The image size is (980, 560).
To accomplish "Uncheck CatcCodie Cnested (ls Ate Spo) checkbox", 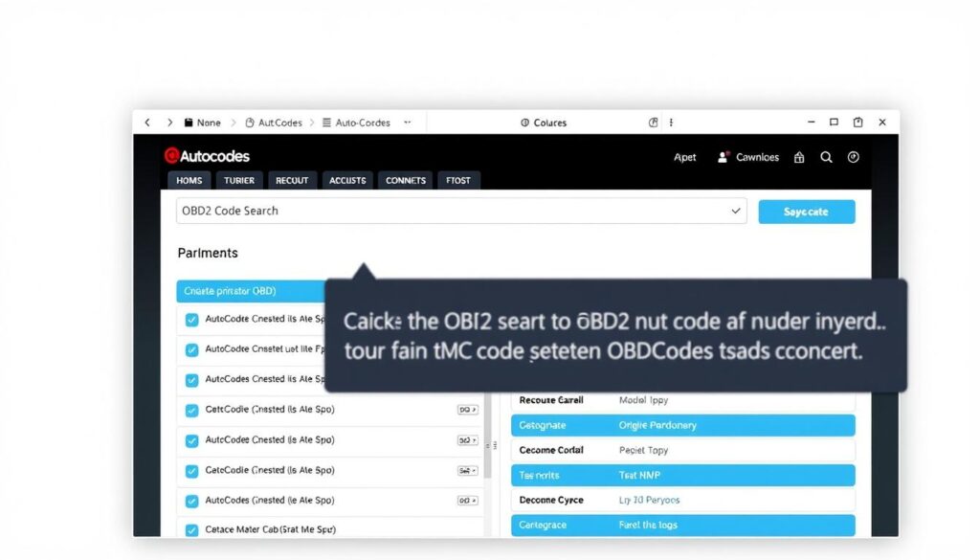I will pos(191,471).
